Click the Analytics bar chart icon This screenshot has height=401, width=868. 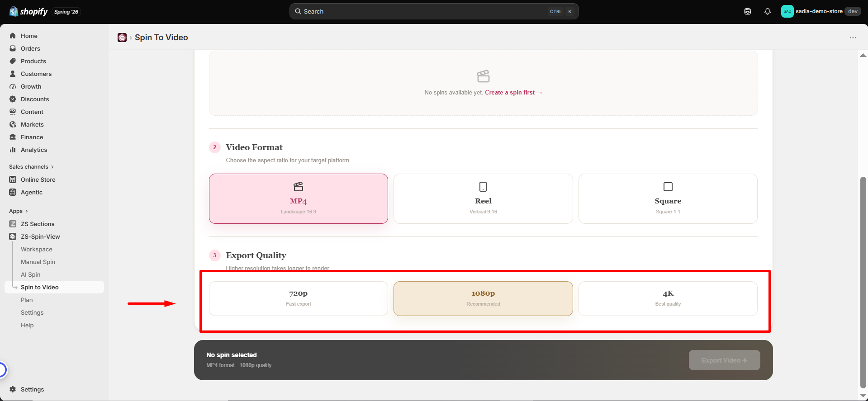click(13, 150)
